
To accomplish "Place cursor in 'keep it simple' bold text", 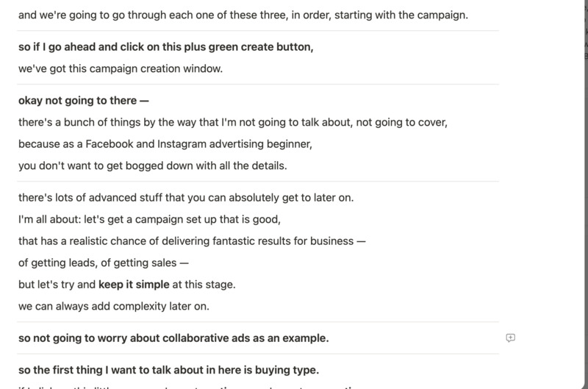I will point(134,285).
